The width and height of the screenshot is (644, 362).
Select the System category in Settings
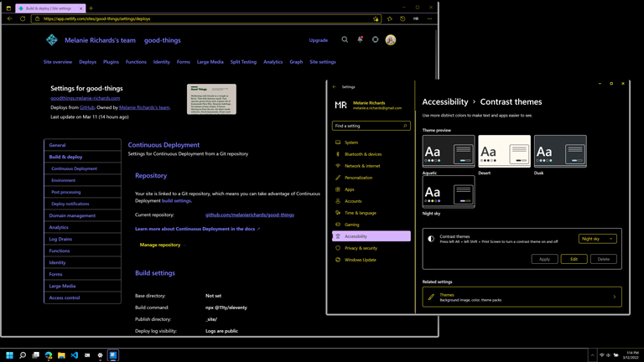[x=371, y=142]
